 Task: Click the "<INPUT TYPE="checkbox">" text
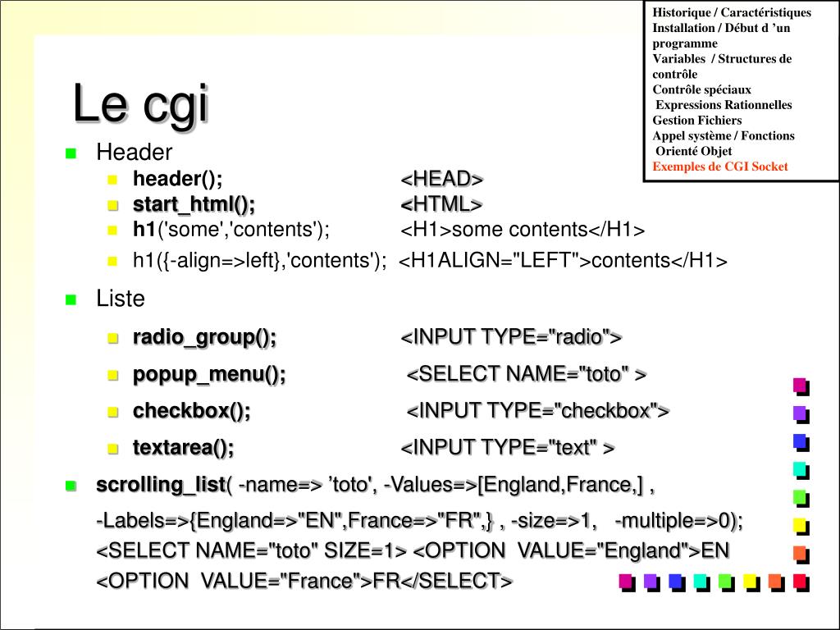[x=538, y=411]
